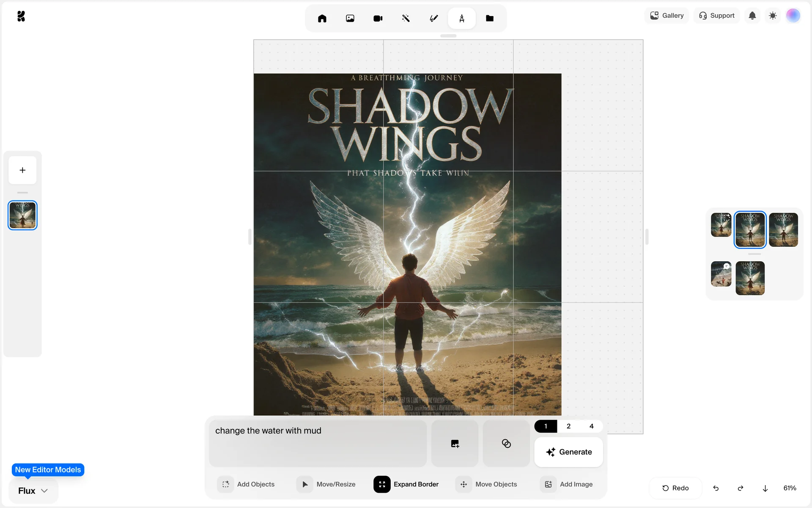This screenshot has height=508, width=812.
Task: Switch to the Add Objects tool
Action: [x=247, y=484]
